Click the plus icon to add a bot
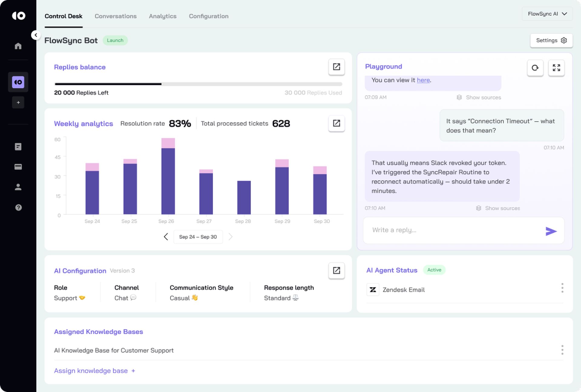The width and height of the screenshot is (581, 392). pos(18,102)
